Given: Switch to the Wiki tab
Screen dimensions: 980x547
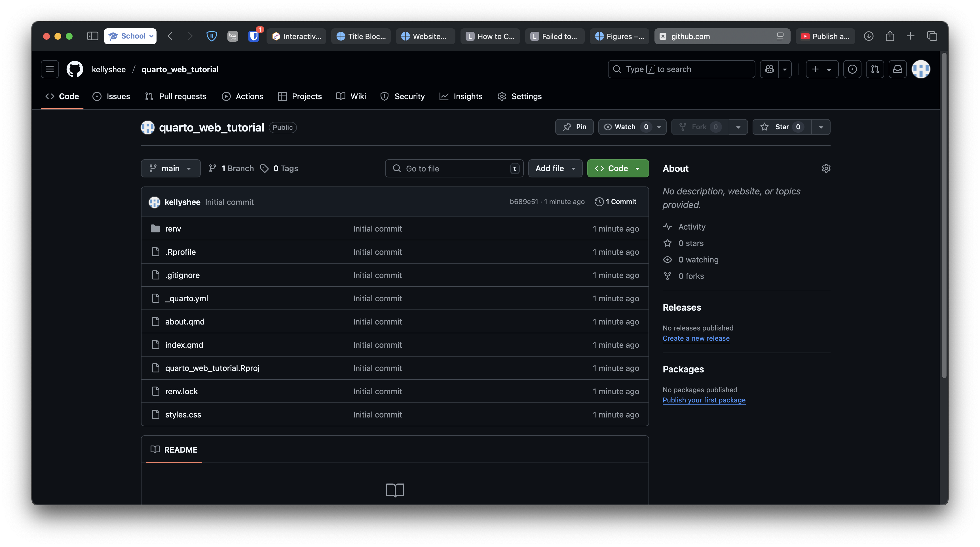Looking at the screenshot, I should tap(351, 96).
